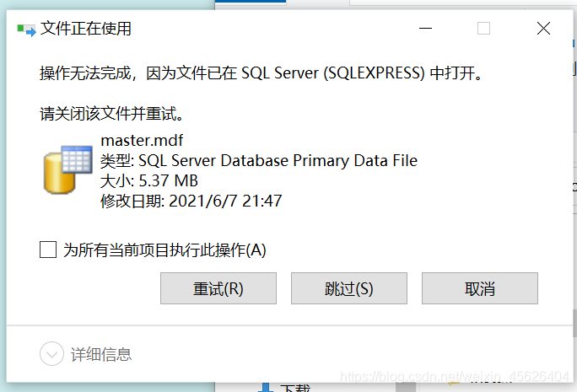577x392 pixels.
Task: Click the 文件正在使用 title text
Action: (86, 29)
